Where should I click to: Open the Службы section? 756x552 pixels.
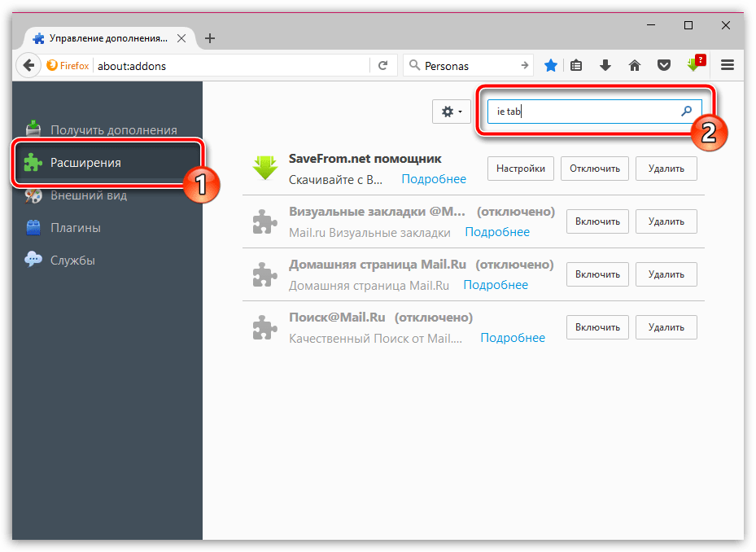click(107, 260)
